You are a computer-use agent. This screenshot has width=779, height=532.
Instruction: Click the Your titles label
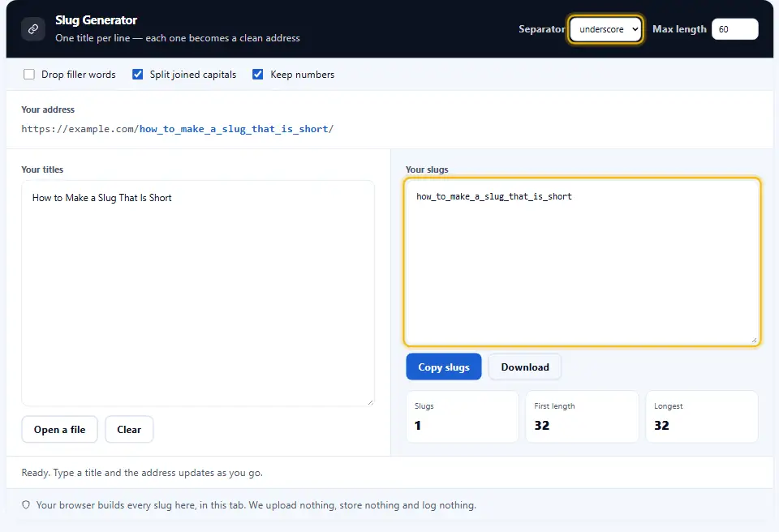pyautogui.click(x=42, y=169)
